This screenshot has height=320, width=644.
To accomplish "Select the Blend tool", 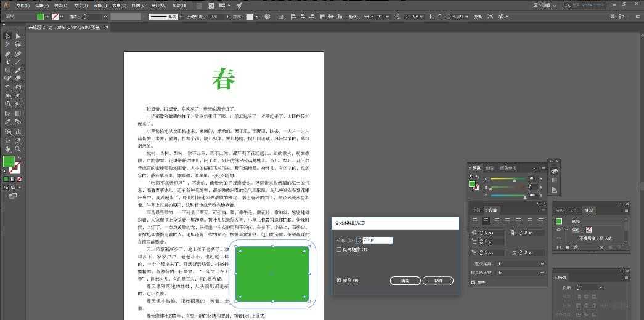I will [x=18, y=122].
